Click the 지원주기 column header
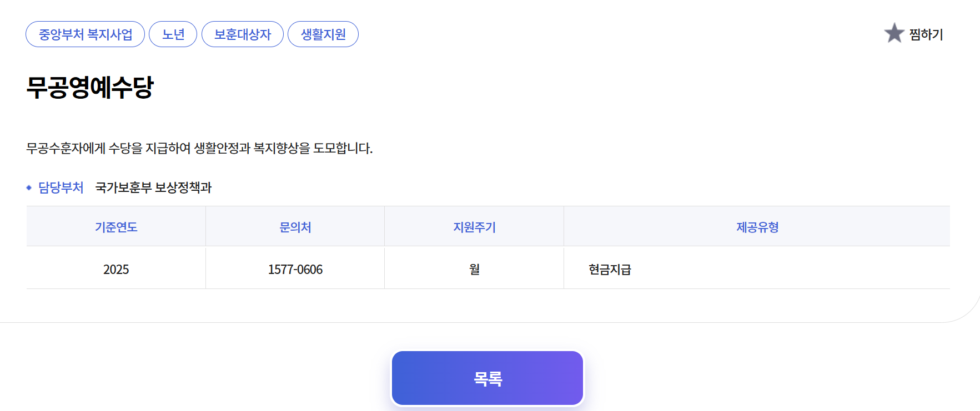Viewport: 980px width, 411px height. (474, 227)
